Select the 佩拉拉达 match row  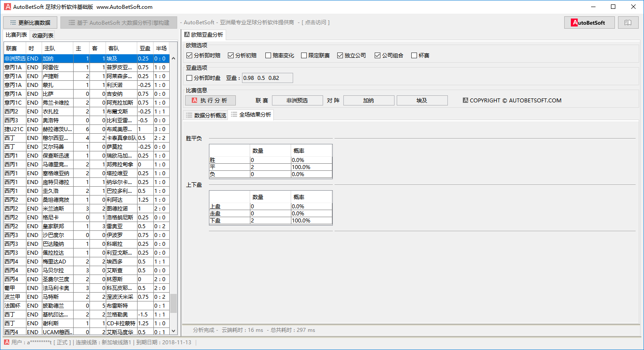pos(86,253)
